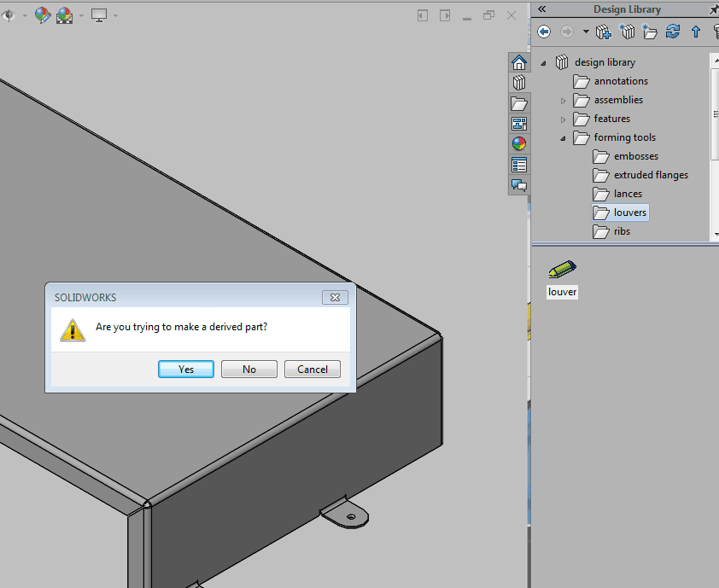The width and height of the screenshot is (719, 588).
Task: Select the louver forming tool thumbnail
Action: (x=562, y=271)
